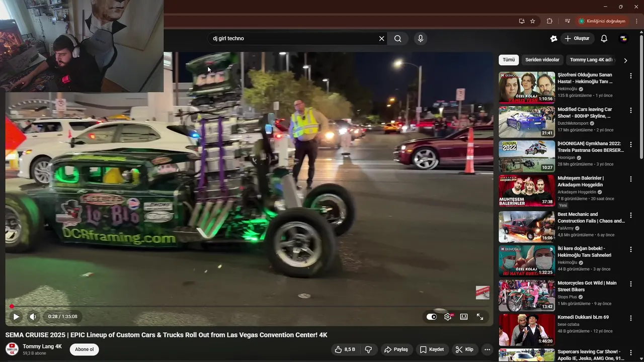Open Komedi Dukkani bLm 69 video title
The height and width of the screenshot is (362, 644).
coord(583,317)
